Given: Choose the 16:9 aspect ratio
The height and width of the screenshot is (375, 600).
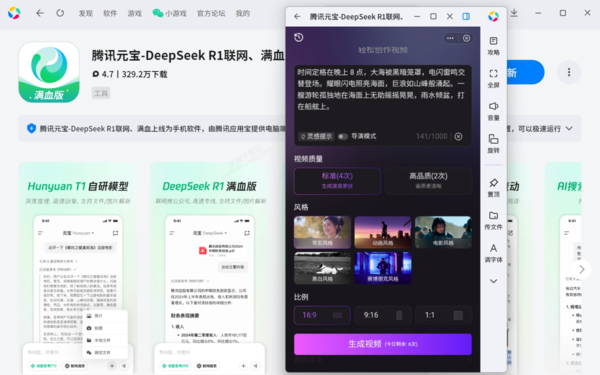Looking at the screenshot, I should (322, 315).
